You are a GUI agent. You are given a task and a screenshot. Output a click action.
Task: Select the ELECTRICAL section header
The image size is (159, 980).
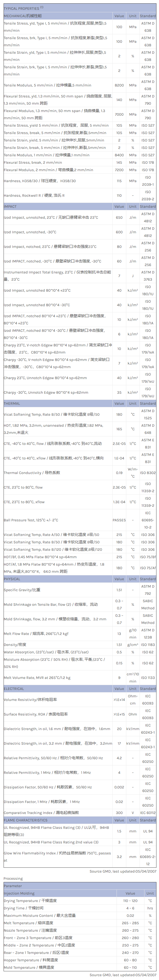14,689
